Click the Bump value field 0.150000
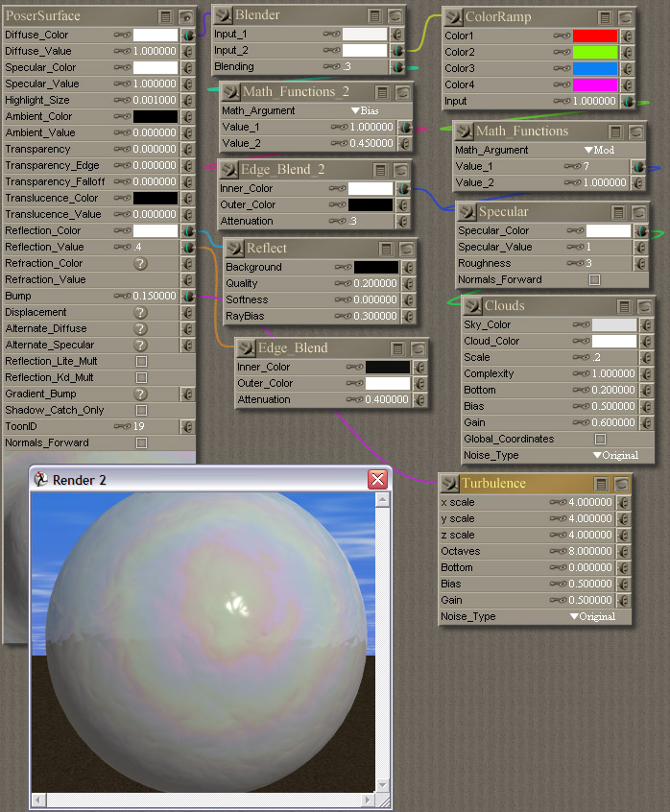Screen dimensions: 670x812 pos(155,297)
